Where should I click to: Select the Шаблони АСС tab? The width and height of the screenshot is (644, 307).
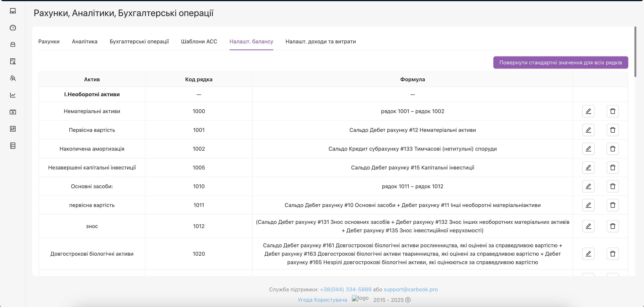coord(199,42)
